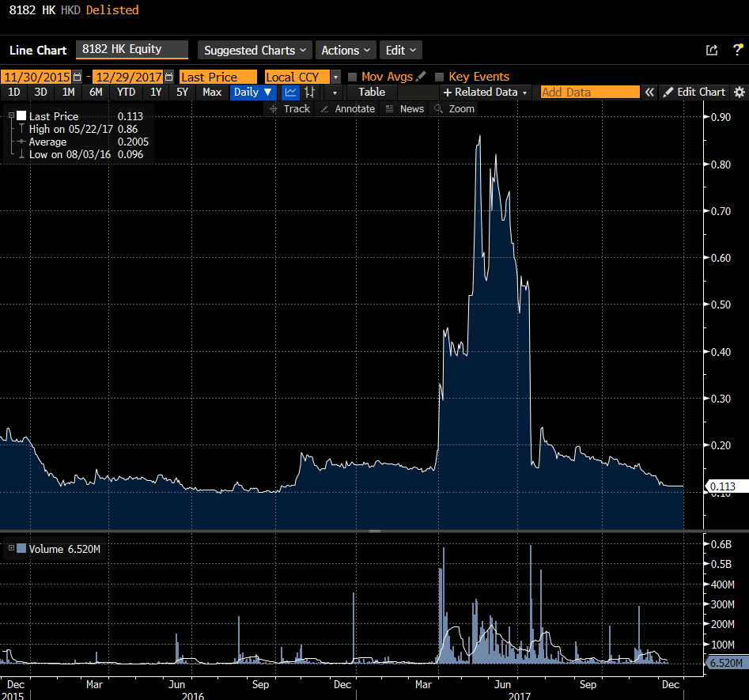
Task: Click the Volume series color swatch
Action: pos(21,548)
